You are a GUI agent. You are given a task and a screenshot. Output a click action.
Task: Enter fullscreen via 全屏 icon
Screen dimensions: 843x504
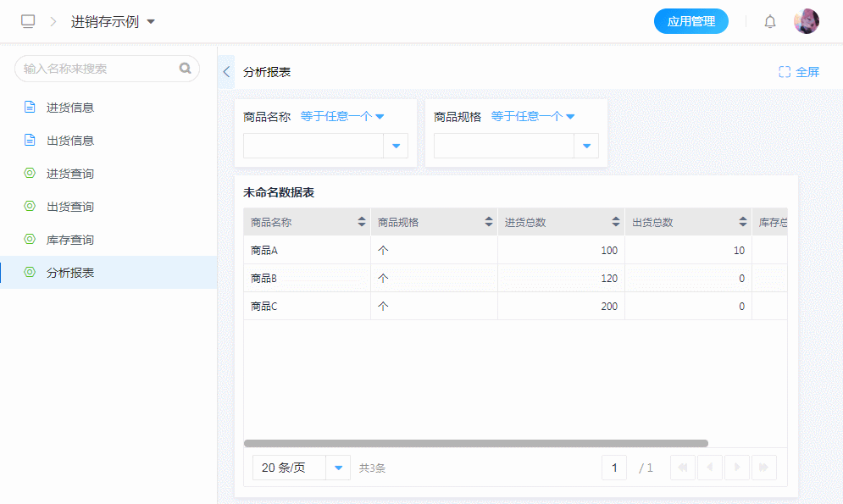click(x=785, y=72)
